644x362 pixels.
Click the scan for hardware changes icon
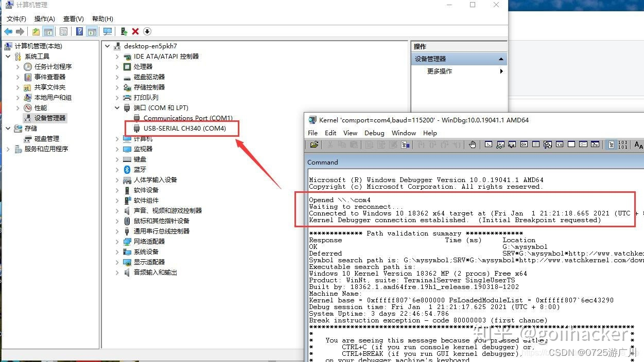click(x=107, y=31)
